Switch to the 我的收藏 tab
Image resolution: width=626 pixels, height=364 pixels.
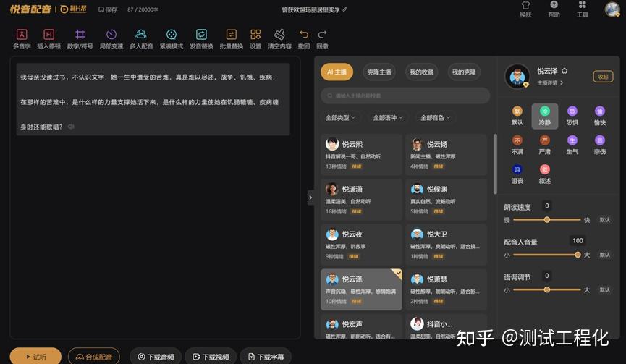[421, 72]
